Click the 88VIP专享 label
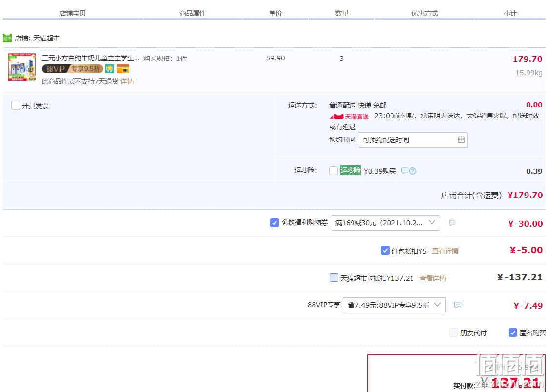This screenshot has height=392, width=548. point(324,305)
